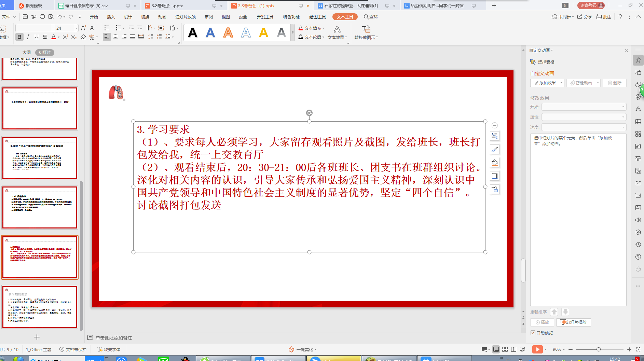Click the Print icon in quick access toolbar
This screenshot has height=361, width=644.
tap(42, 17)
